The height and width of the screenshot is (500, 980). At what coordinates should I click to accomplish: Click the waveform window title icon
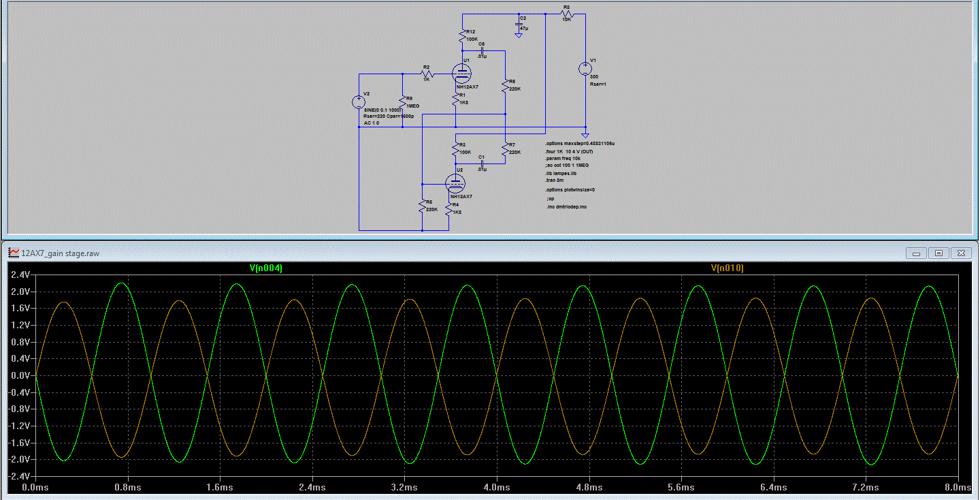(14, 252)
